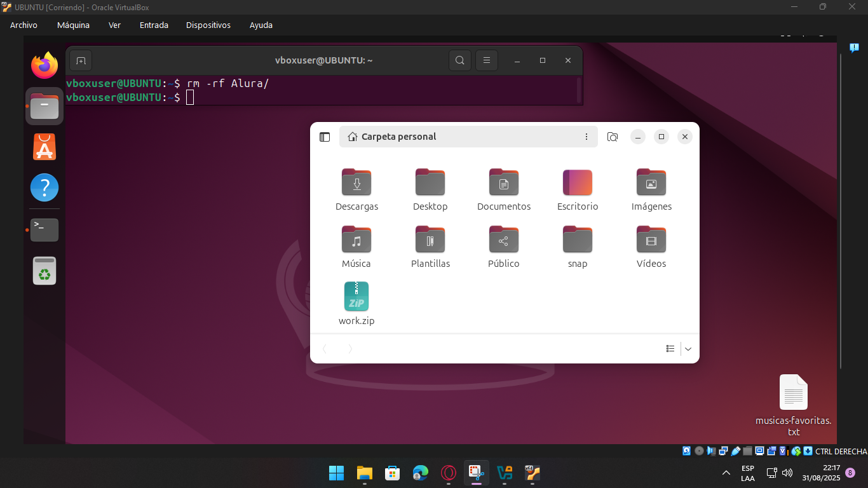Click the hard disk activity indicator
Image resolution: width=868 pixels, height=488 pixels.
[686, 451]
